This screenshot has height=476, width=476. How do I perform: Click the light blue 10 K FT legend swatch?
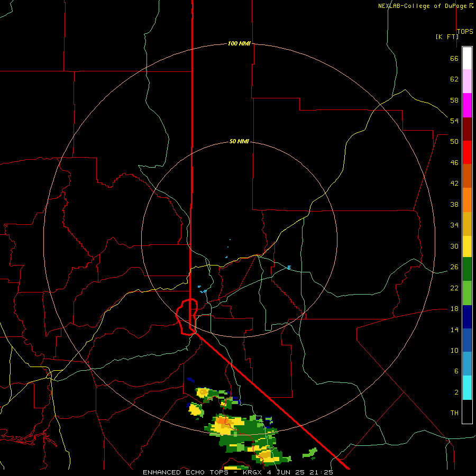click(467, 364)
